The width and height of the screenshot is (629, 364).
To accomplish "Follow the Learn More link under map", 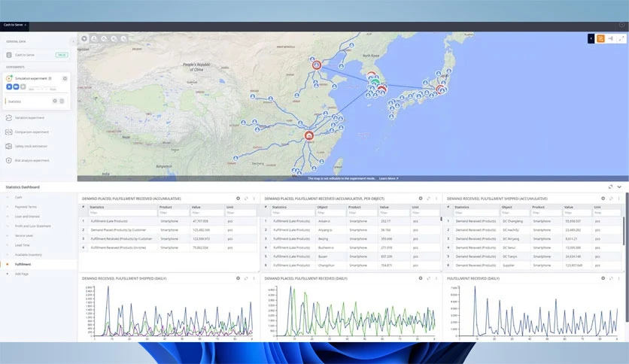I will point(388,178).
